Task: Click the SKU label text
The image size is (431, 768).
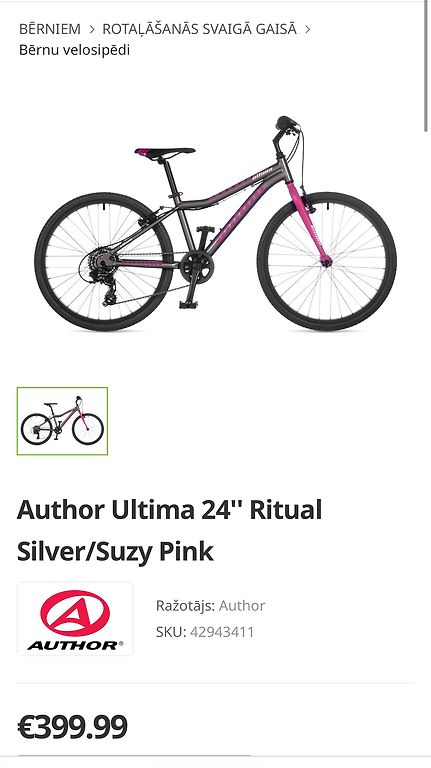Action: coord(171,632)
